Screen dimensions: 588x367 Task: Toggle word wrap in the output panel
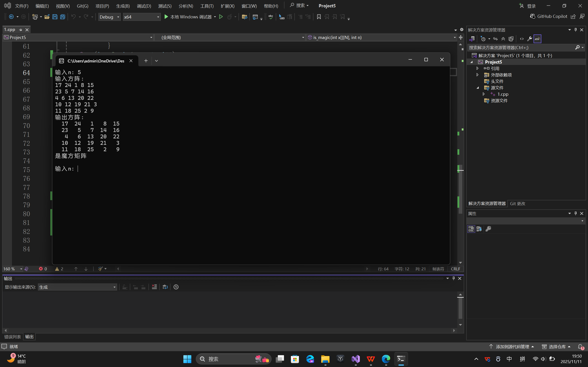165,287
